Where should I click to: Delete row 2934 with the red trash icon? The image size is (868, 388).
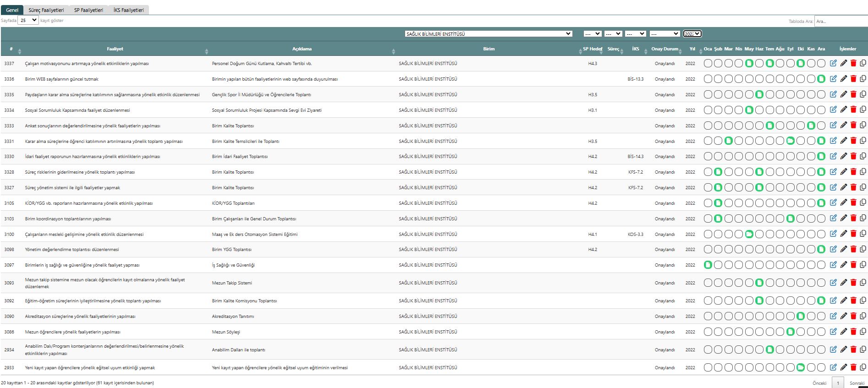[x=853, y=350]
